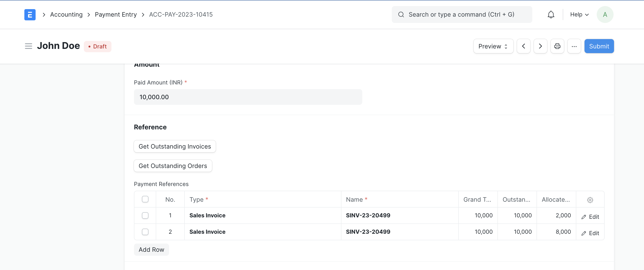
Task: Click the Print icon
Action: [x=557, y=46]
